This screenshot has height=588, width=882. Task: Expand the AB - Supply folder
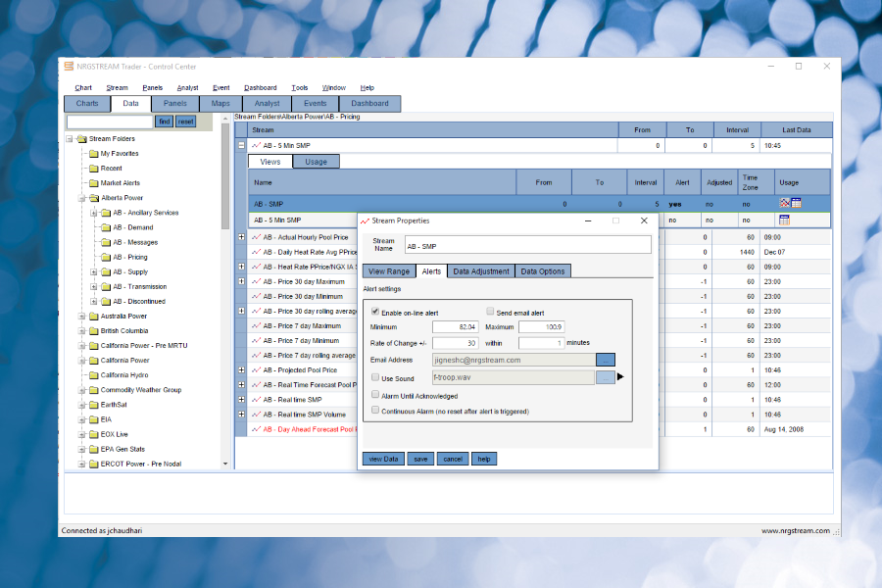point(94,271)
